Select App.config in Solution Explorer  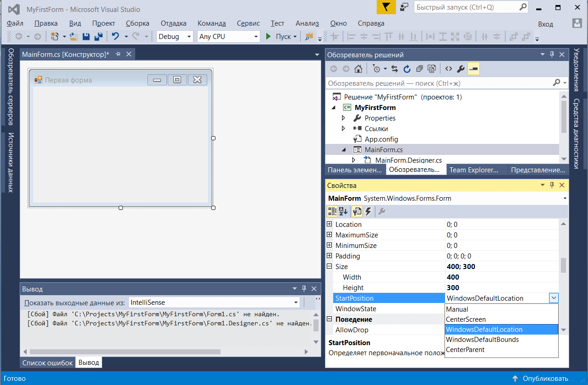pyautogui.click(x=381, y=139)
